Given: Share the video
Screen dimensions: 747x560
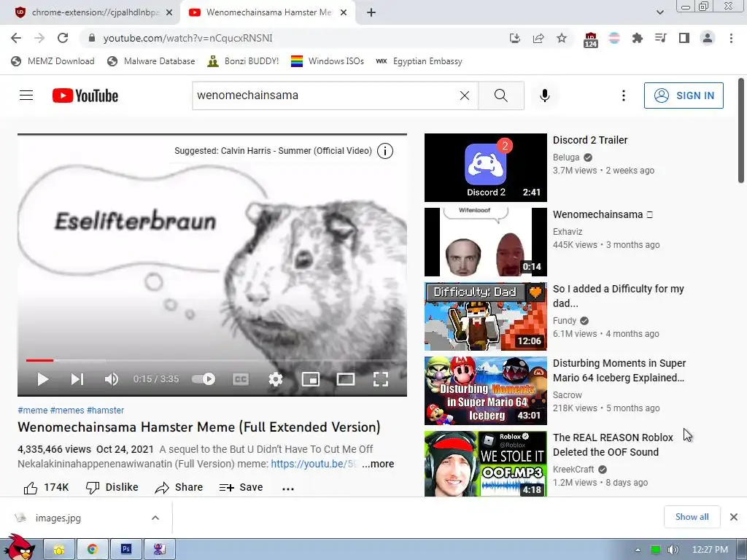Looking at the screenshot, I should coord(179,488).
